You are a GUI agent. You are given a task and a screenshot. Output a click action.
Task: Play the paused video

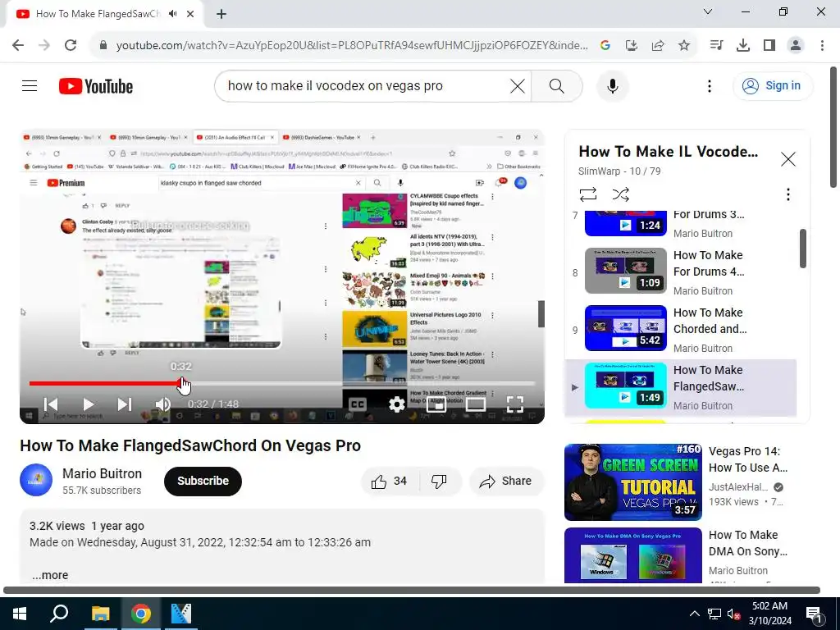tap(89, 404)
